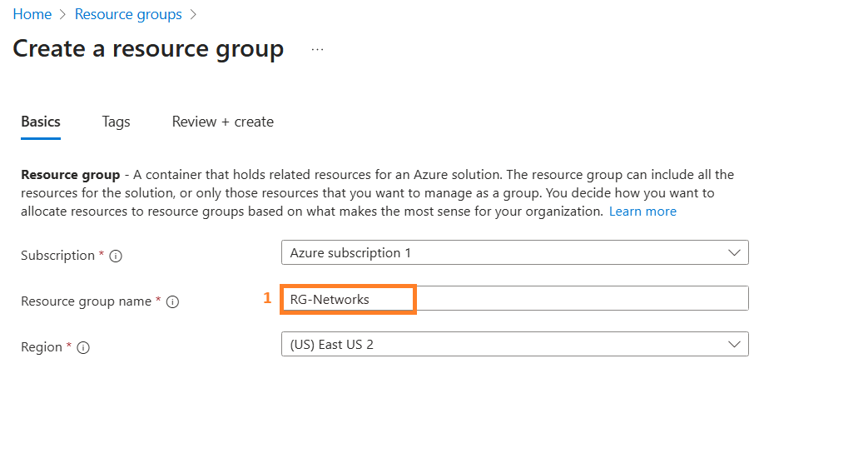Click the breadcrumb chevron after Resource groups
The height and width of the screenshot is (463, 868).
pos(192,14)
